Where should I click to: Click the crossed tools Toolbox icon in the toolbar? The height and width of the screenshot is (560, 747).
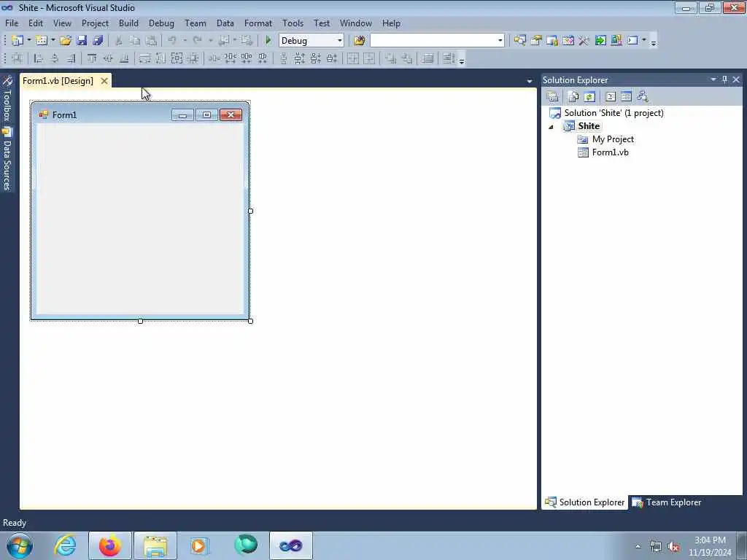(584, 41)
